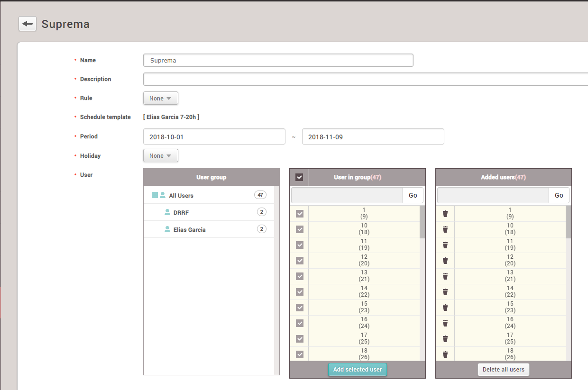The width and height of the screenshot is (588, 390).
Task: Remove added user 14 (22) using trash icon
Action: (x=445, y=292)
